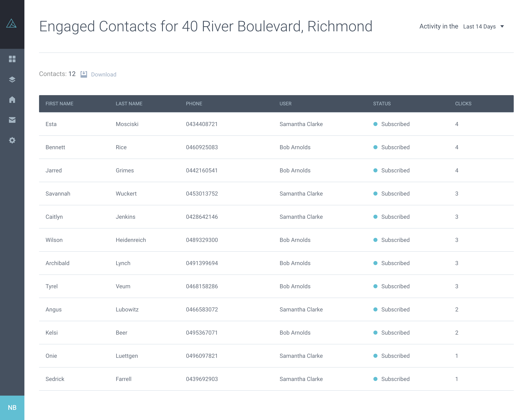The image size is (530, 420).
Task: Click the page title heading
Action: [x=206, y=26]
